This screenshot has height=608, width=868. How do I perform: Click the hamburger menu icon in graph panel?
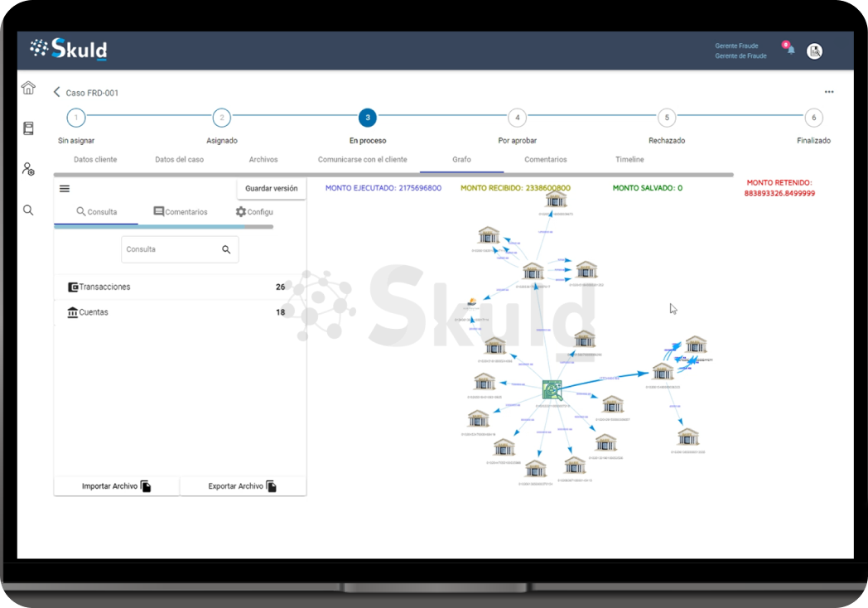tap(65, 189)
